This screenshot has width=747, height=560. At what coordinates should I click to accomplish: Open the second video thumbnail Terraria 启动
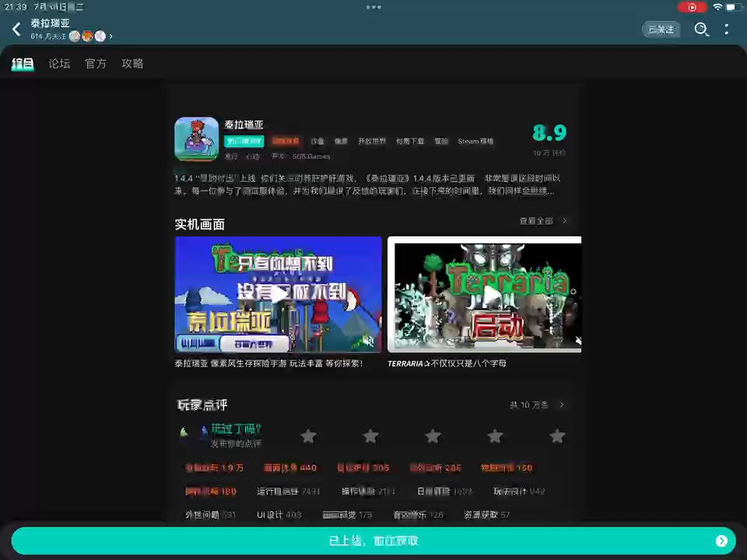485,294
